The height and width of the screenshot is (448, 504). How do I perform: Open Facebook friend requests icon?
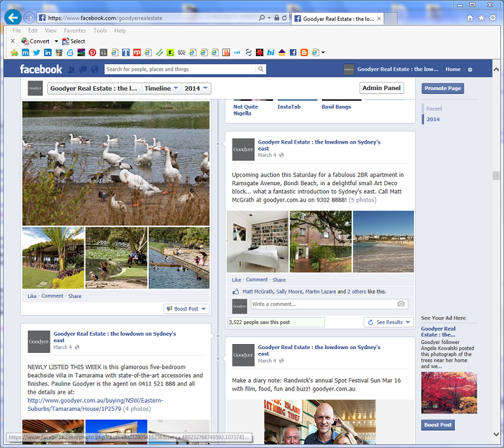coord(71,69)
